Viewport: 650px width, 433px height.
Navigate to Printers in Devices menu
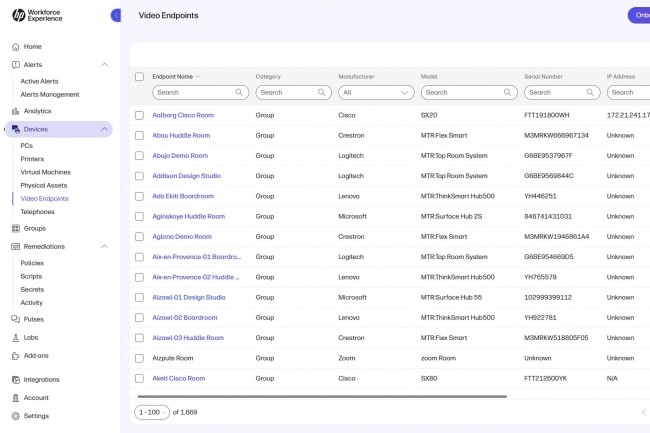point(32,159)
